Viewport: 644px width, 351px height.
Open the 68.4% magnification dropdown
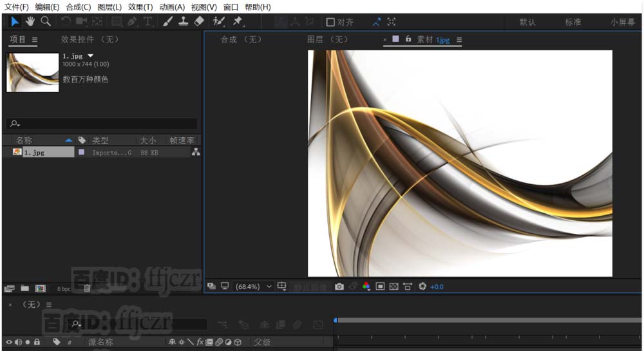tap(253, 287)
